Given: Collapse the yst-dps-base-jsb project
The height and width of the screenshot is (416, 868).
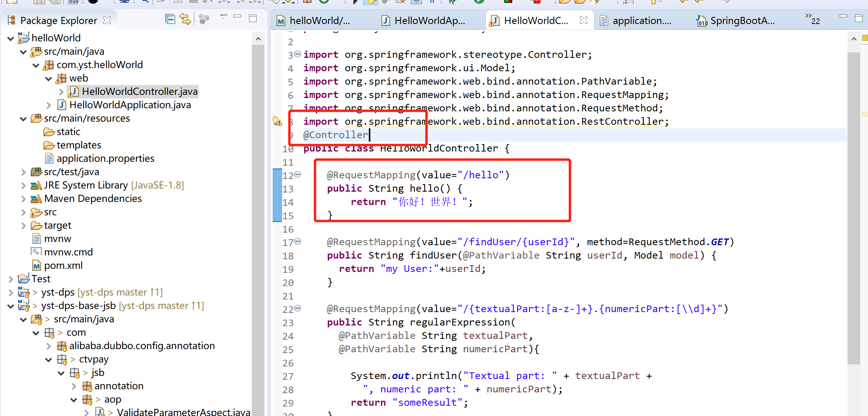Looking at the screenshot, I should 11,306.
